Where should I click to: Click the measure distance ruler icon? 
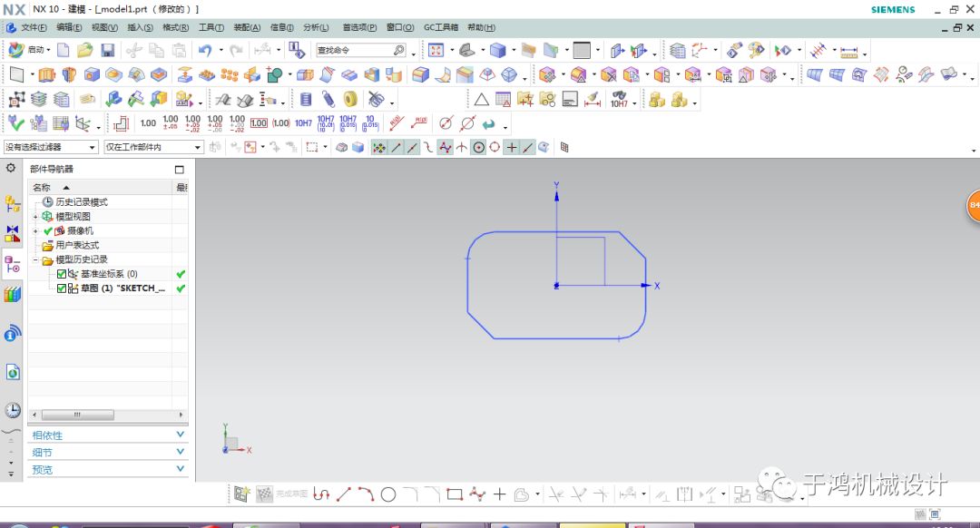tap(848, 50)
